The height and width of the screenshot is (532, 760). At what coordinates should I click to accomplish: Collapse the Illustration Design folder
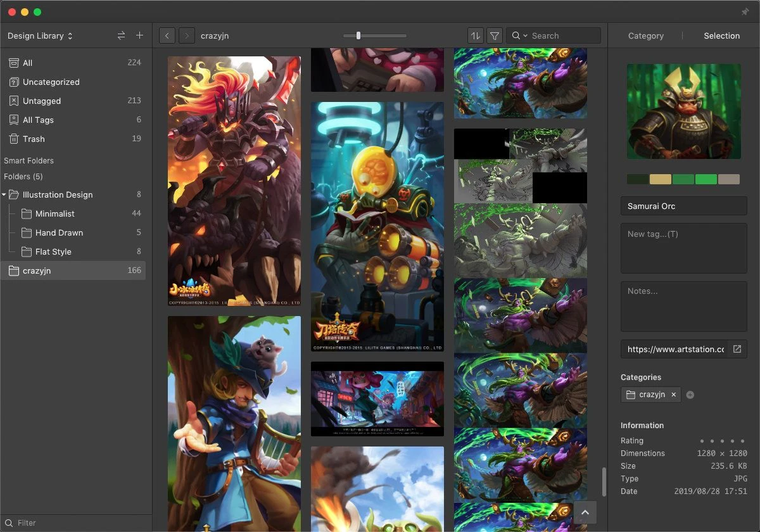[x=5, y=195]
